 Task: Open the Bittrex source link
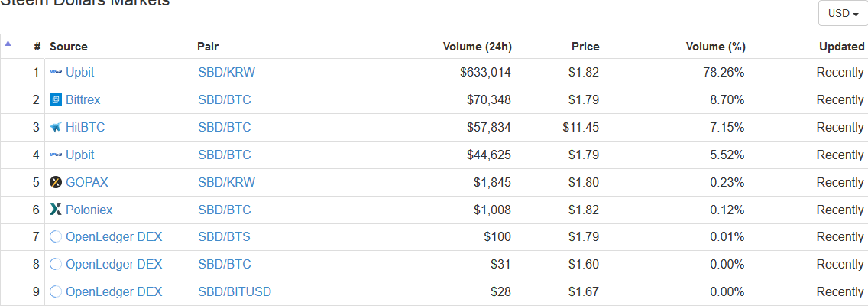pyautogui.click(x=83, y=100)
